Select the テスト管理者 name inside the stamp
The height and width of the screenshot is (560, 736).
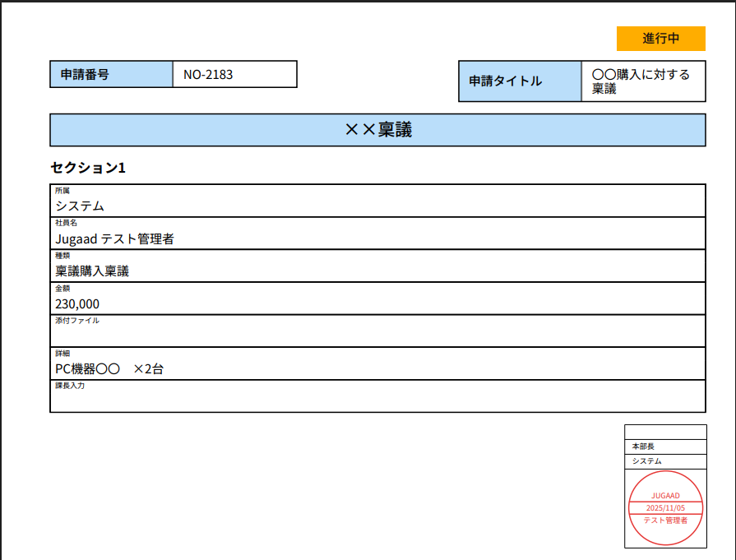coord(665,521)
